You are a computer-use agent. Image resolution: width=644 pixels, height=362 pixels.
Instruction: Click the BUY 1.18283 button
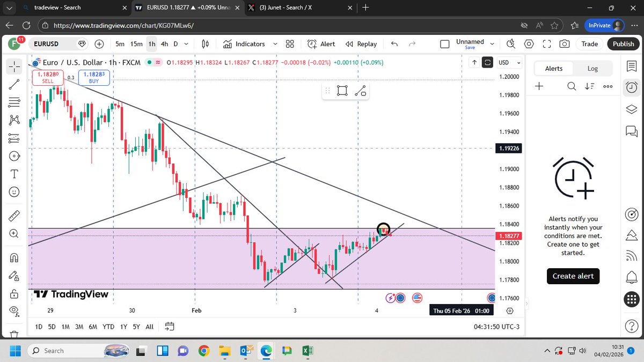pos(94,78)
